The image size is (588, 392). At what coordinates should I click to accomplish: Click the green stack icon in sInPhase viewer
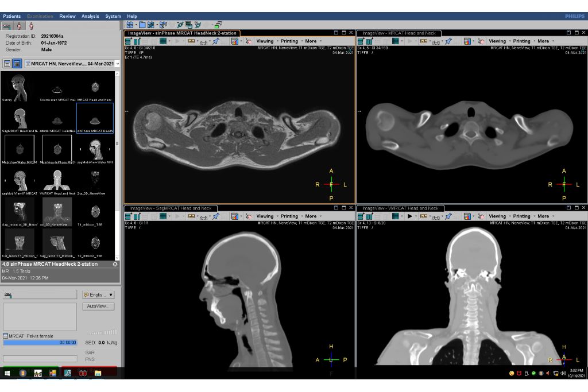[x=128, y=41]
